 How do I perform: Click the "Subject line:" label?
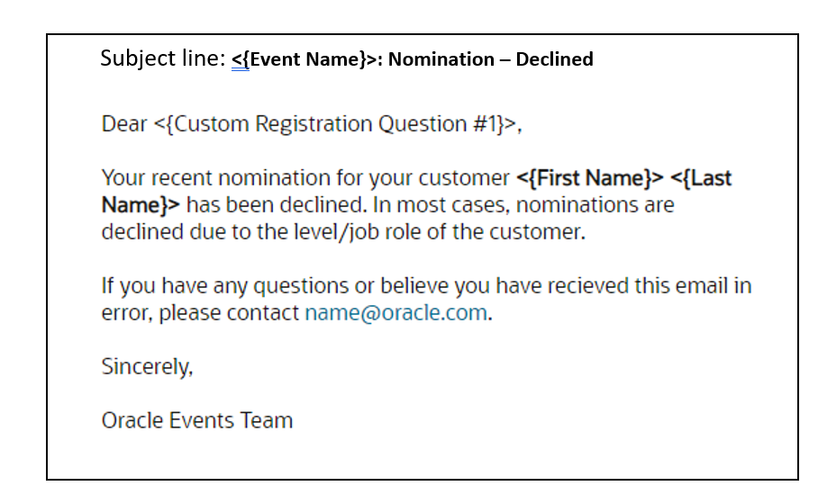point(161,58)
